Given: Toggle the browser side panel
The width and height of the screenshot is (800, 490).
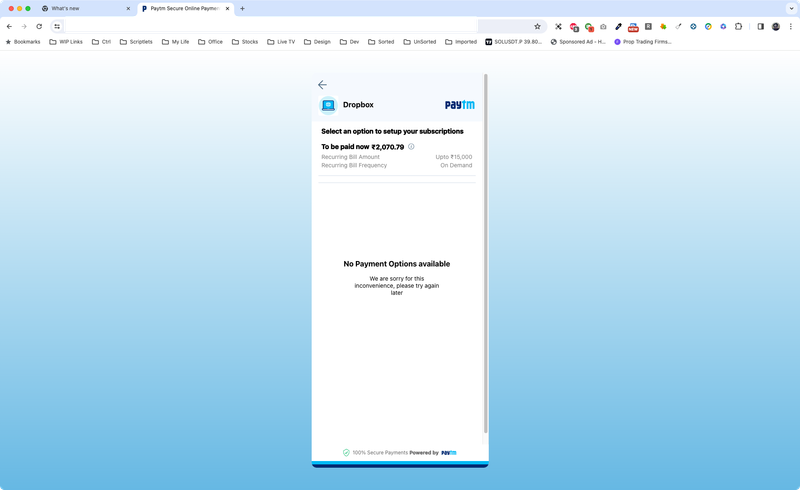Looking at the screenshot, I should pos(761,27).
